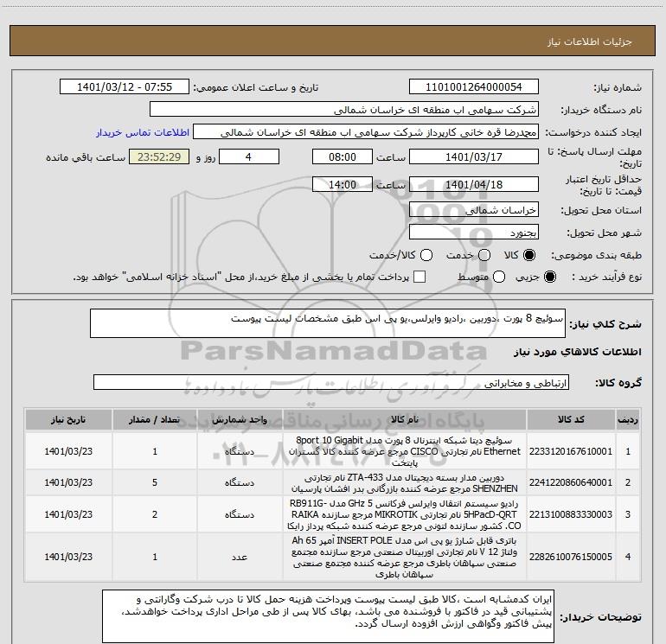
Task: Click unit عدد in battery row
Action: (240, 557)
